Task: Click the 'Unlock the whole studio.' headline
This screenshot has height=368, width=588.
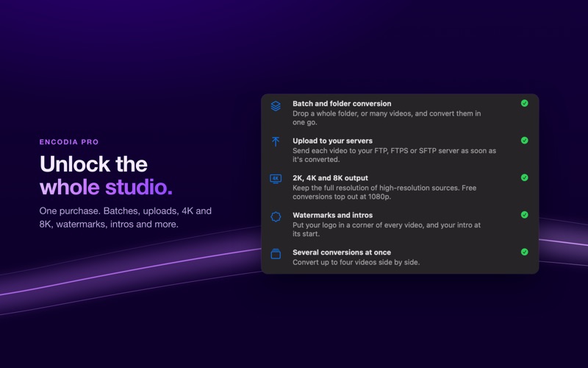Action: (106, 175)
